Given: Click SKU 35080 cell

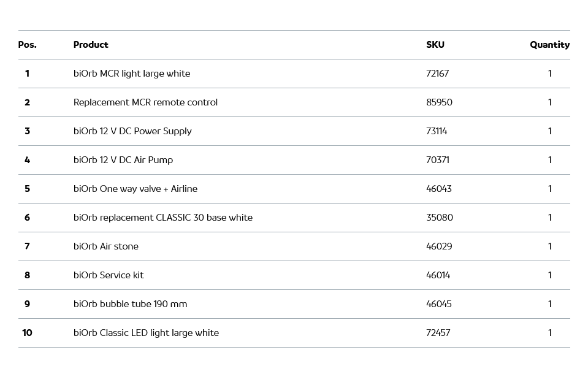Looking at the screenshot, I should (x=440, y=218).
